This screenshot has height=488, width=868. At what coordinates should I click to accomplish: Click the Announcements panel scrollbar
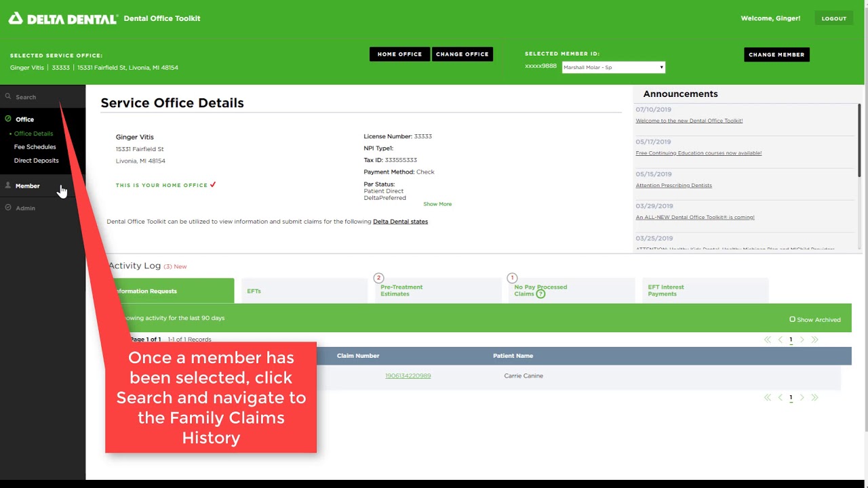859,139
